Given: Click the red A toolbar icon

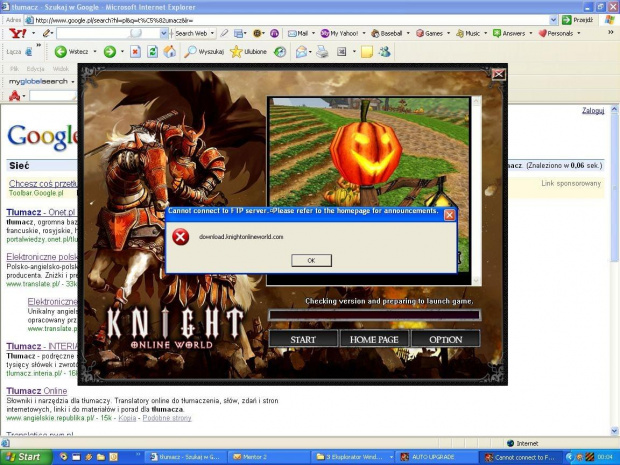Looking at the screenshot, I should tap(14, 95).
